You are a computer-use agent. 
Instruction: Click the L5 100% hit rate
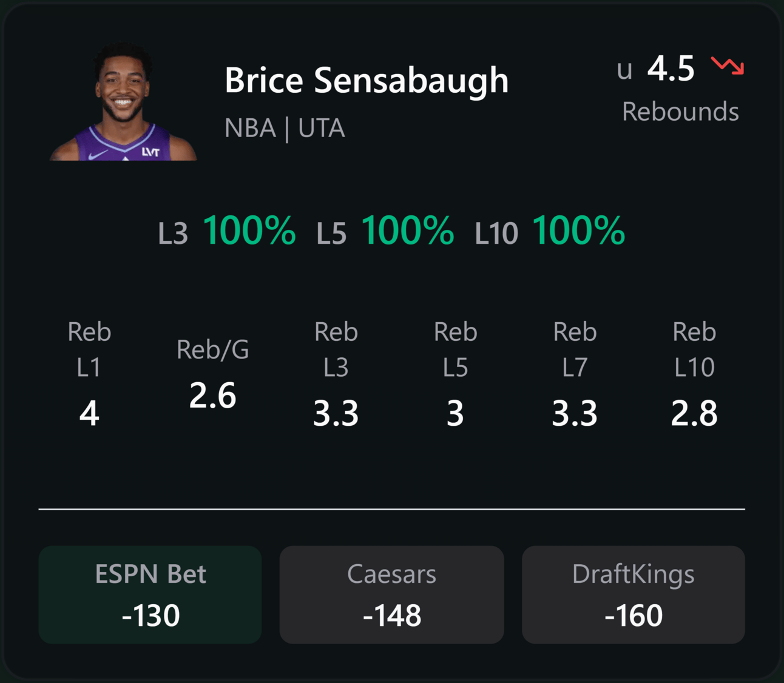tap(385, 231)
